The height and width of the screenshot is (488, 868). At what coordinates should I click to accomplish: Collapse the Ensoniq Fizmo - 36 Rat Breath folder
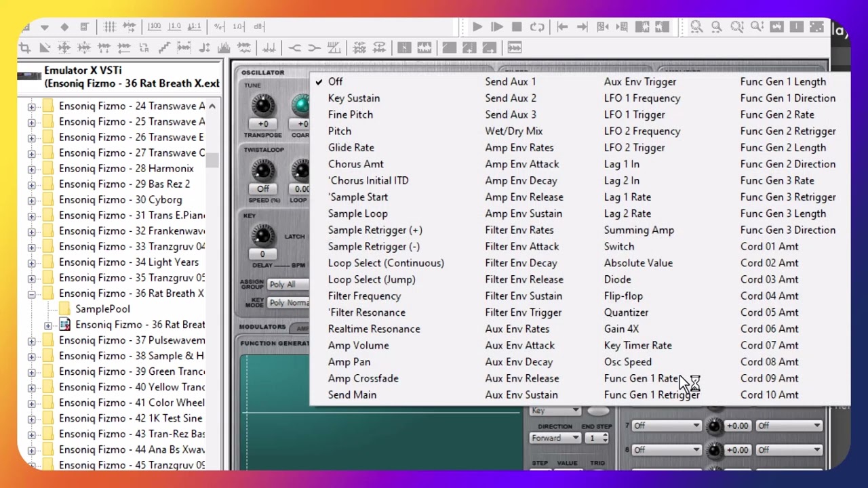coord(31,294)
